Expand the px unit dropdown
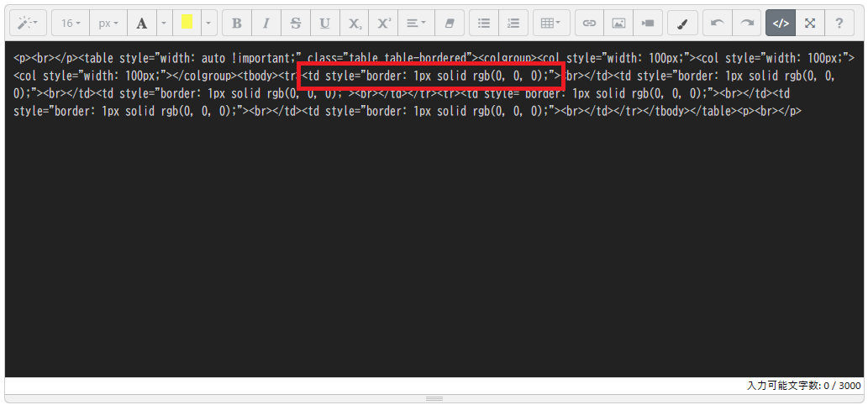This screenshot has height=405, width=868. click(x=108, y=23)
